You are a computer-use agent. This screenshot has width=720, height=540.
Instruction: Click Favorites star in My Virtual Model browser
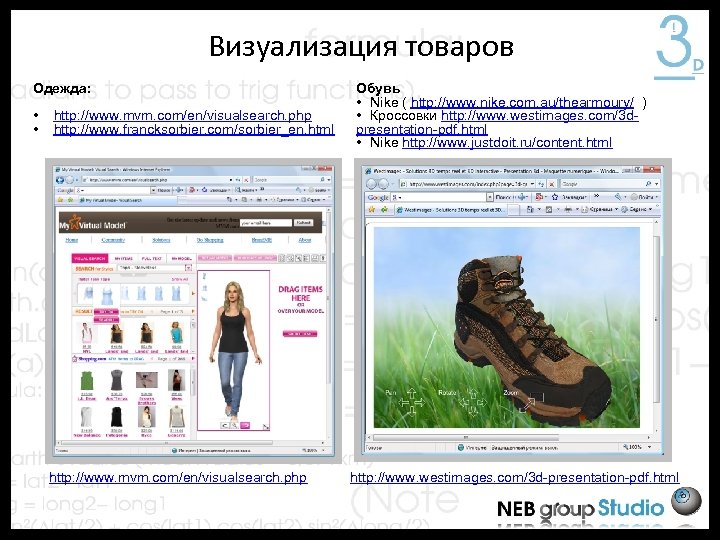[60, 200]
